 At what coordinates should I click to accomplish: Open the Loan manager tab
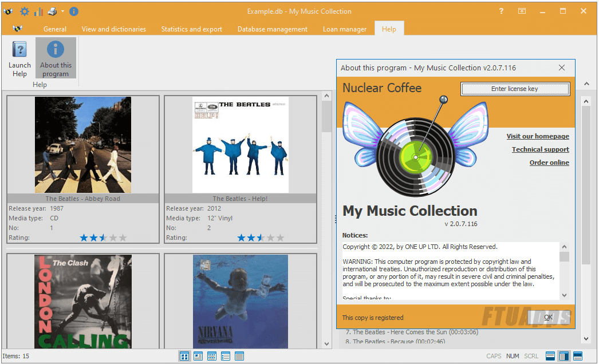pos(345,29)
